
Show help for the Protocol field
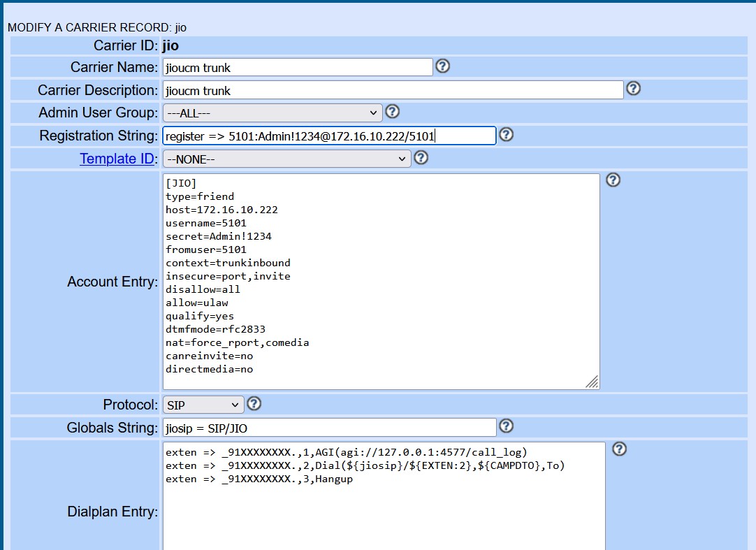pos(254,403)
